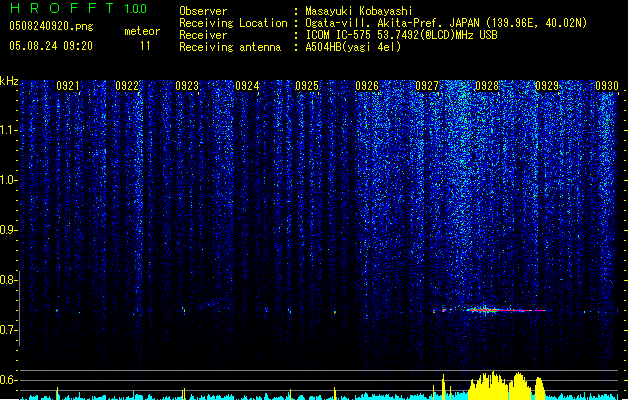This screenshot has height=400, width=629.
Task: Click the 0.7 kHz axis label
Action: coord(8,330)
